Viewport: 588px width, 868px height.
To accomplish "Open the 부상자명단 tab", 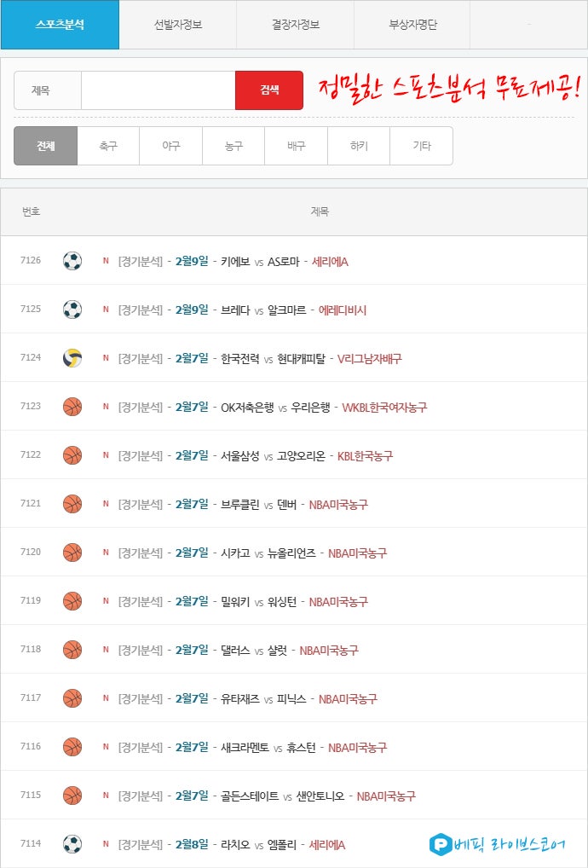I will click(x=412, y=25).
